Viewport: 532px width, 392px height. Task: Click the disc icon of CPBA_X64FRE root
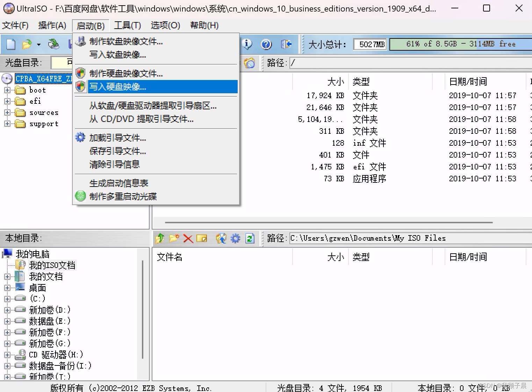click(7, 79)
